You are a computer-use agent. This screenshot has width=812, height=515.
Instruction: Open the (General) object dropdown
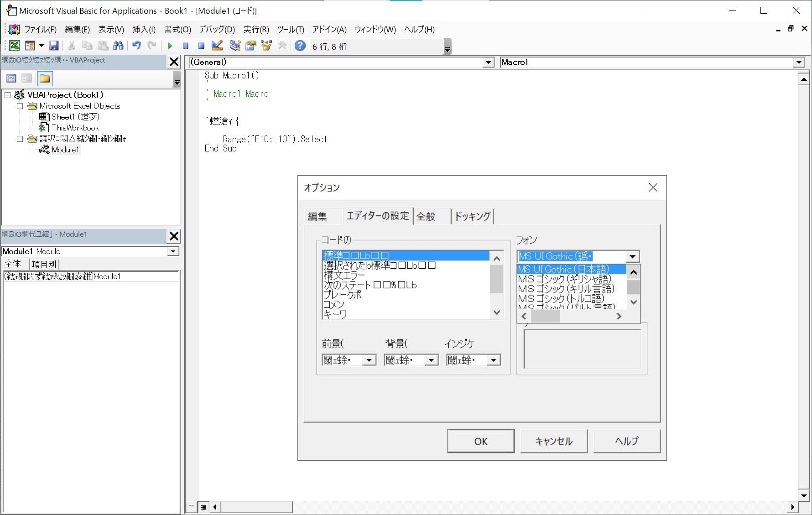pyautogui.click(x=489, y=62)
